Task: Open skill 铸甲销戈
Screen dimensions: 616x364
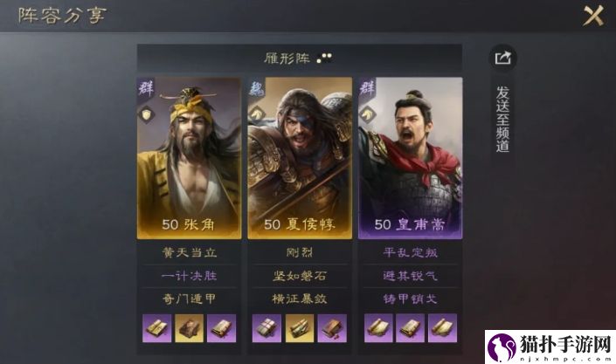Action: [410, 299]
